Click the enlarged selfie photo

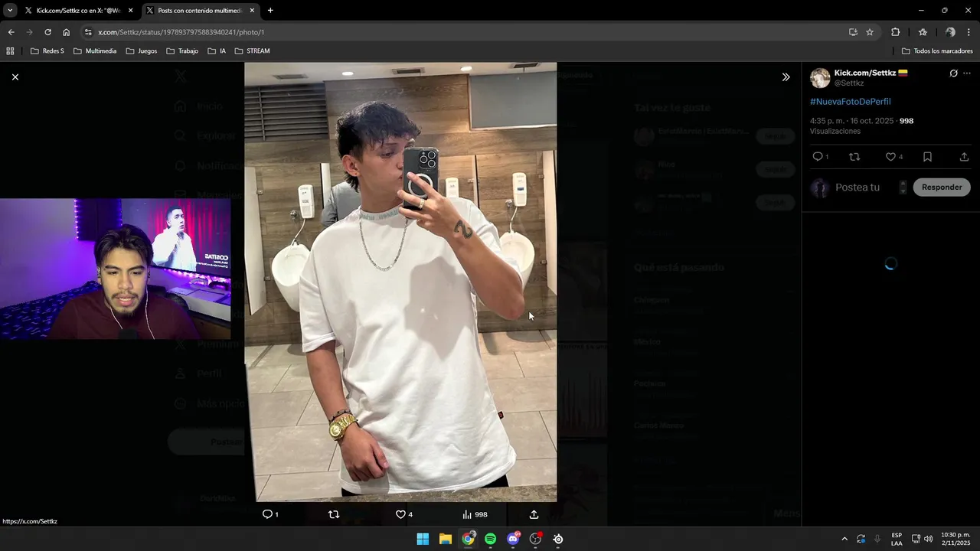pos(400,282)
